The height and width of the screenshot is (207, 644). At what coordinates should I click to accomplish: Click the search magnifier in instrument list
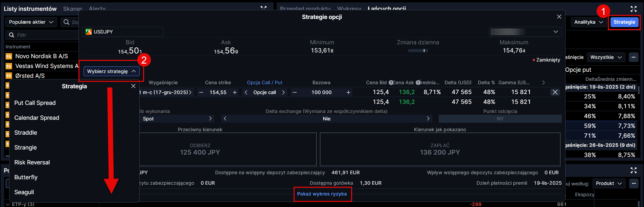(x=67, y=22)
